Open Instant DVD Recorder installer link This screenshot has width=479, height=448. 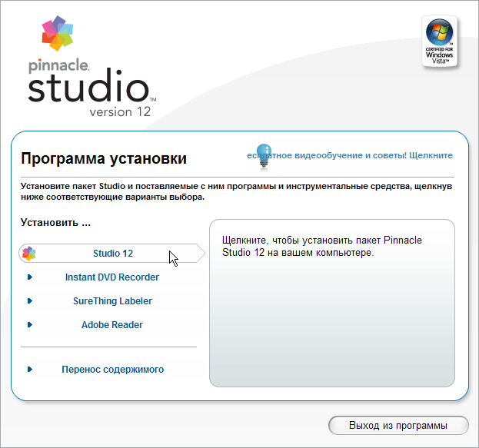(x=111, y=277)
